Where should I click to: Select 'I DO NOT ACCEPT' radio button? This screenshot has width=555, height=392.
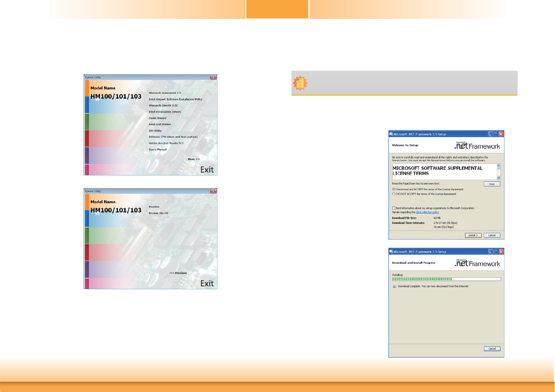tap(394, 194)
